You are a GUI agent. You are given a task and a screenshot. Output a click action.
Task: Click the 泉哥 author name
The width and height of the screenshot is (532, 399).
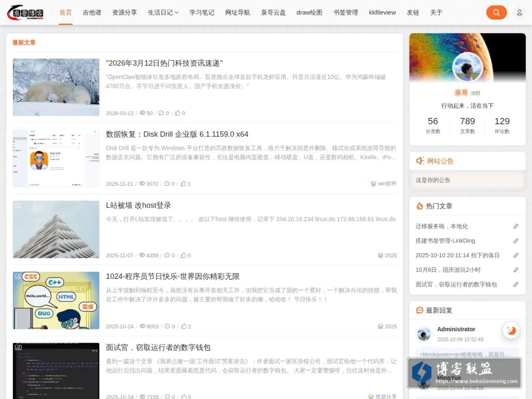tap(461, 93)
